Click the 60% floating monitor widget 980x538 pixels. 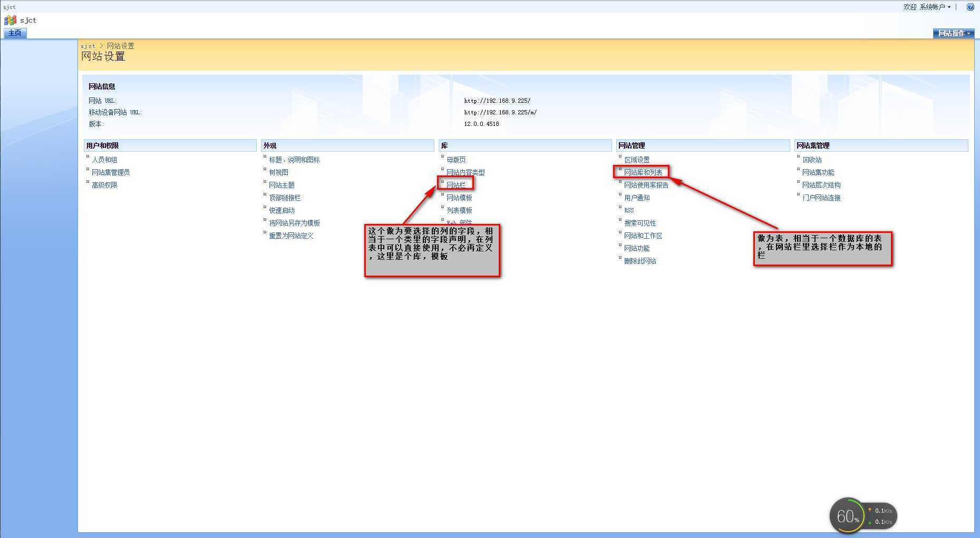click(863, 516)
